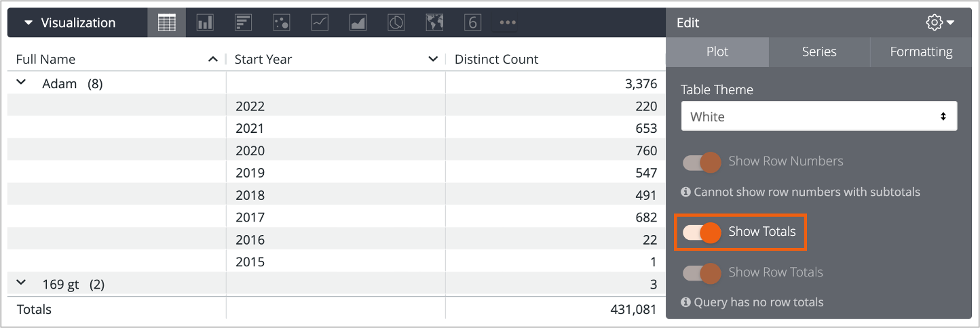Open the Formatting tab
Image resolution: width=980 pixels, height=328 pixels.
click(921, 52)
